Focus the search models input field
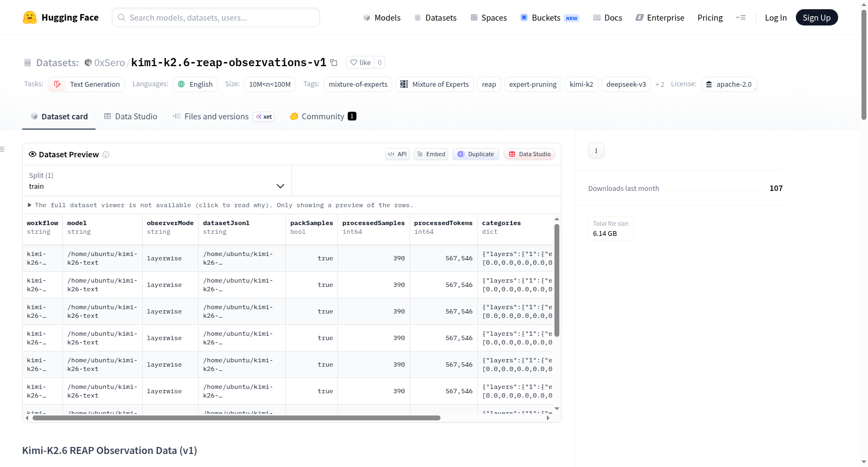The image size is (868, 467). [x=216, y=17]
